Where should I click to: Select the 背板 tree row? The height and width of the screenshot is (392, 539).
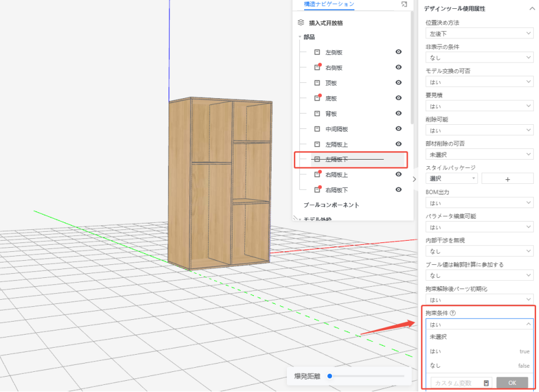coord(358,114)
